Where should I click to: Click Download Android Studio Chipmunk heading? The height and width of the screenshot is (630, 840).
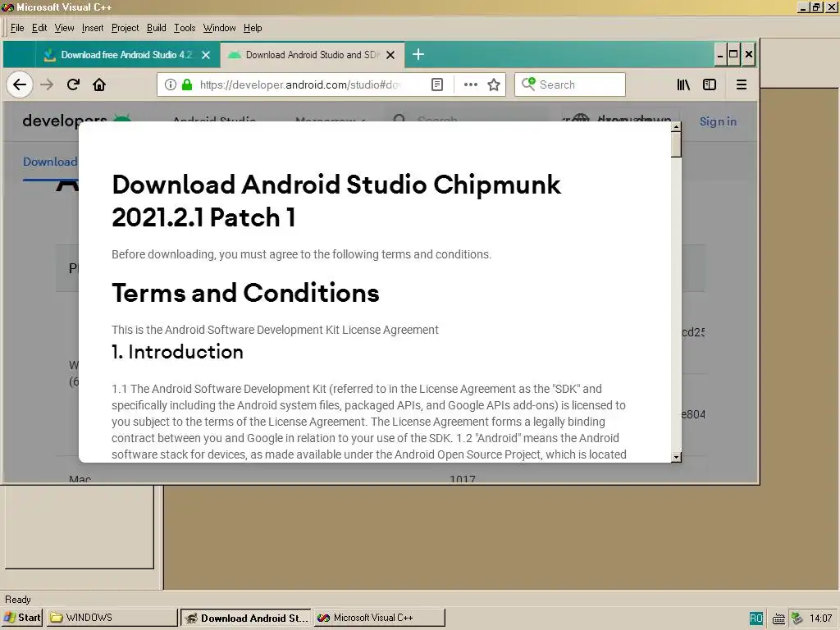pyautogui.click(x=336, y=201)
